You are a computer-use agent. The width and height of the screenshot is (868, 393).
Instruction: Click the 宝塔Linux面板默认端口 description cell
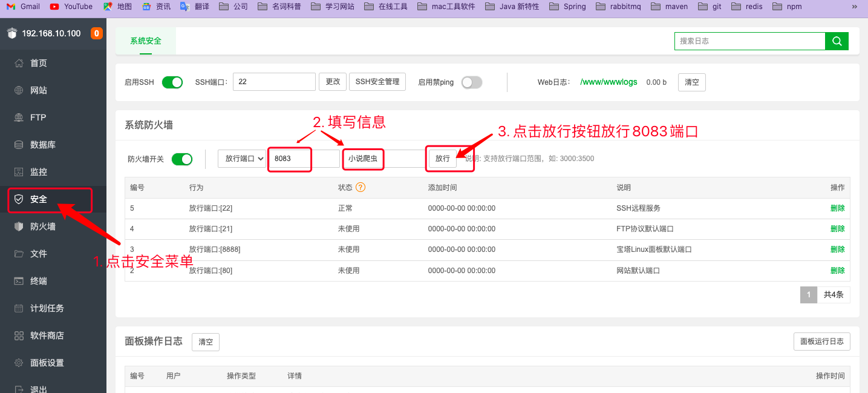[654, 249]
